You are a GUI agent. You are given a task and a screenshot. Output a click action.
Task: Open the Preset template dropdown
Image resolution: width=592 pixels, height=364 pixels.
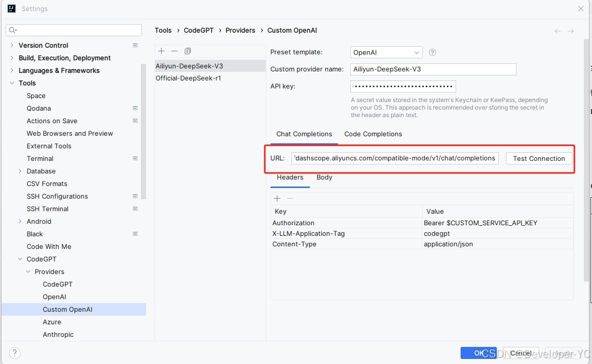386,52
